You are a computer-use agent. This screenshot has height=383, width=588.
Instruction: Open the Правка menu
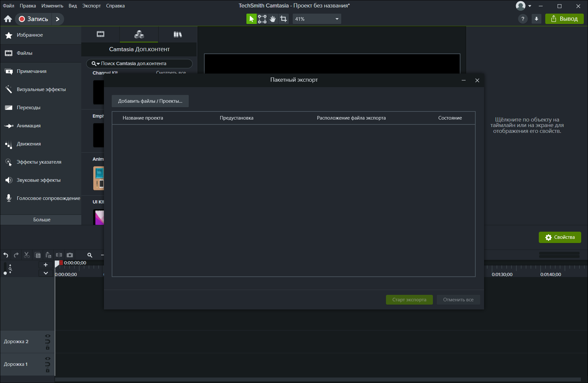coord(28,6)
